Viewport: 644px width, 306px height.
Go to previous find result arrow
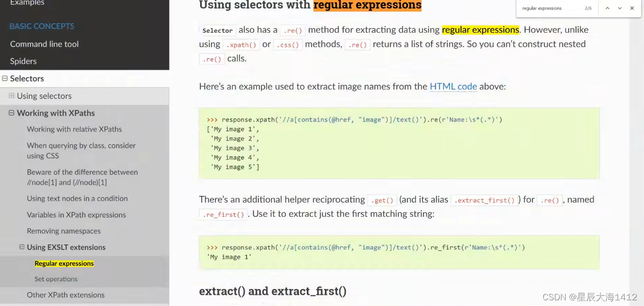[x=607, y=9]
